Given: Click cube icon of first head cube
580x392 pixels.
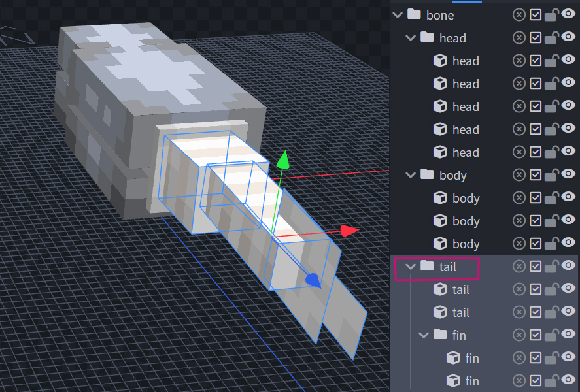Looking at the screenshot, I should click(x=440, y=61).
